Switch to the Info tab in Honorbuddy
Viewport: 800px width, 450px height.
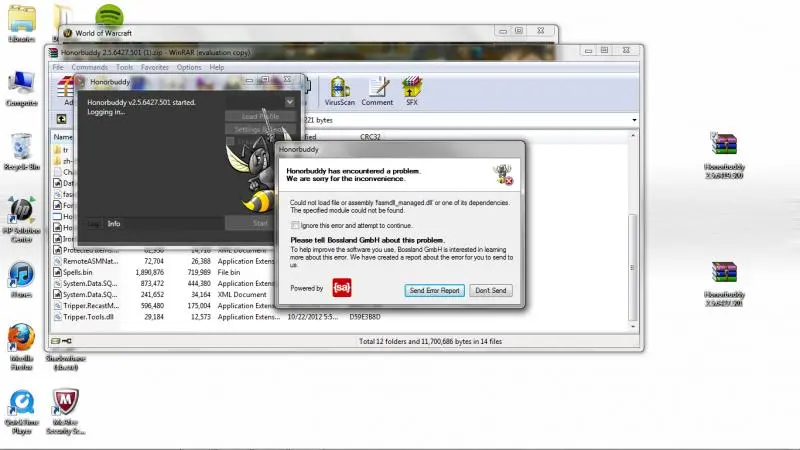click(114, 223)
